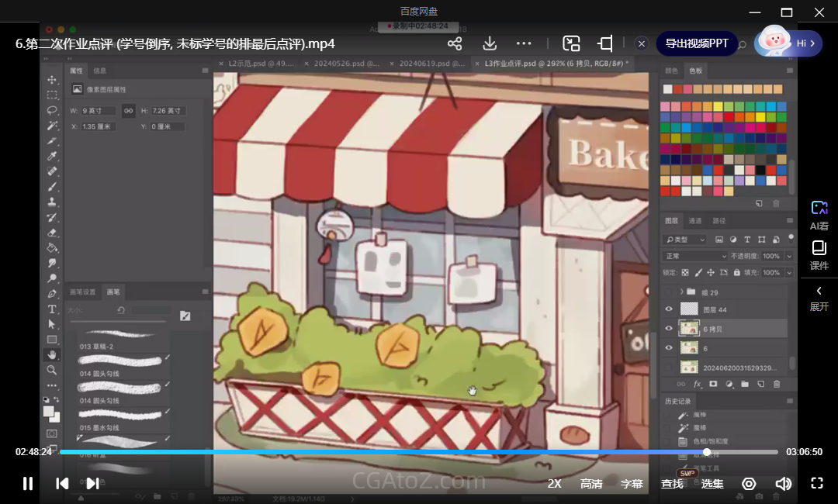Click the share icon in top bar
Viewport: 838px width, 504px height.
455,43
